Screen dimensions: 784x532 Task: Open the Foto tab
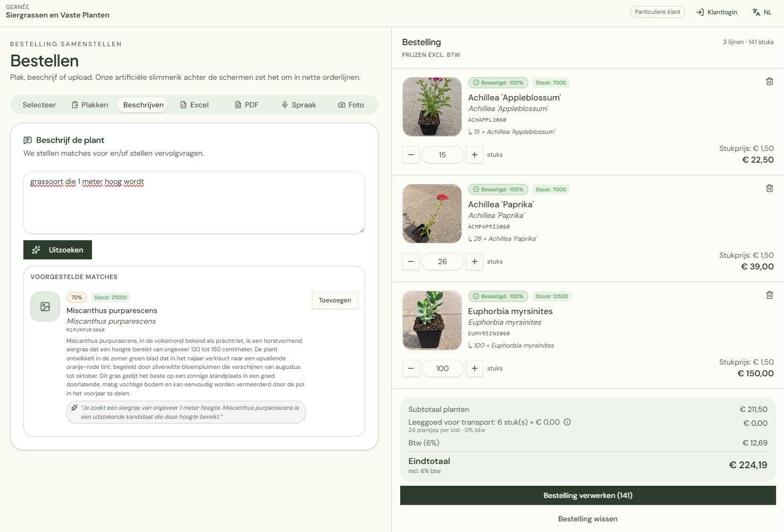(351, 105)
